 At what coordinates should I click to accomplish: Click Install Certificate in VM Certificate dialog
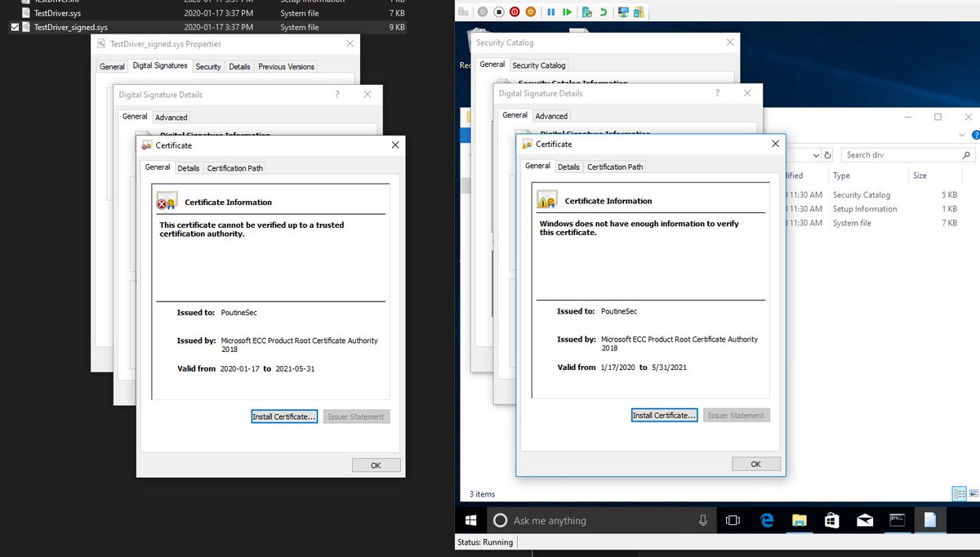tap(664, 415)
